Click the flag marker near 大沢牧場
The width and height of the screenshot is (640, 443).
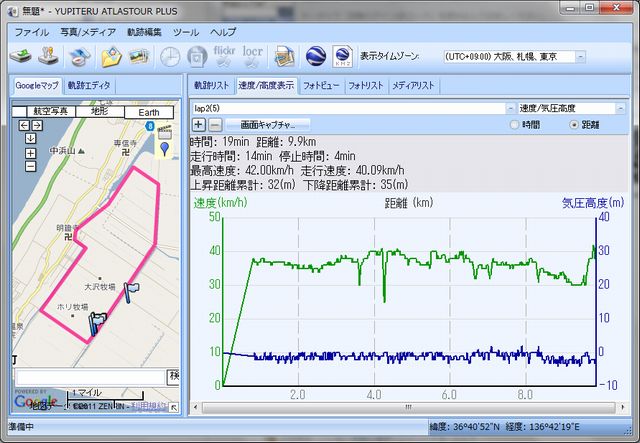pyautogui.click(x=131, y=293)
